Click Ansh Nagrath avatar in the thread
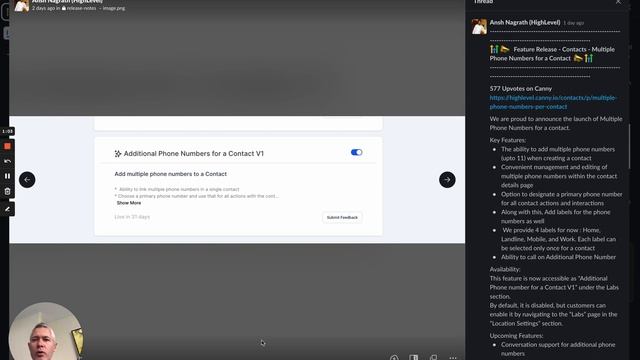 pos(479,27)
